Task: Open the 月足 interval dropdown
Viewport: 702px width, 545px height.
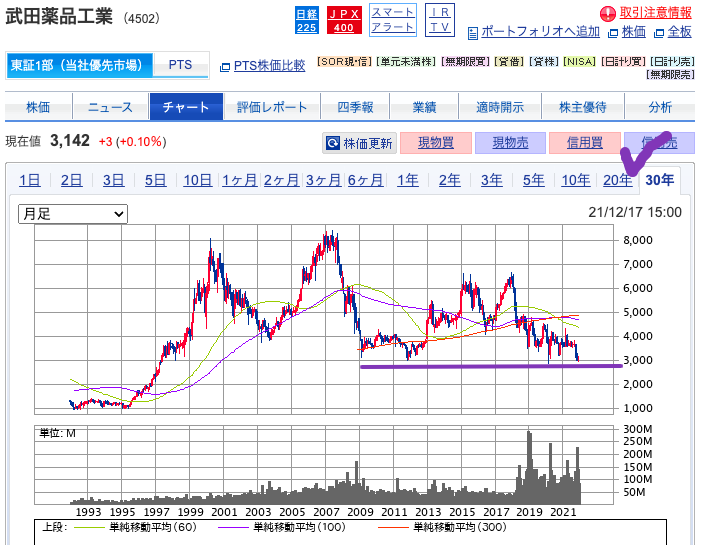Action: tap(73, 214)
